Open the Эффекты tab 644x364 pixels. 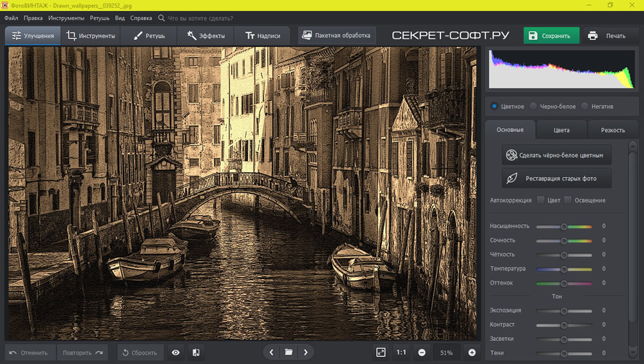[x=206, y=35]
